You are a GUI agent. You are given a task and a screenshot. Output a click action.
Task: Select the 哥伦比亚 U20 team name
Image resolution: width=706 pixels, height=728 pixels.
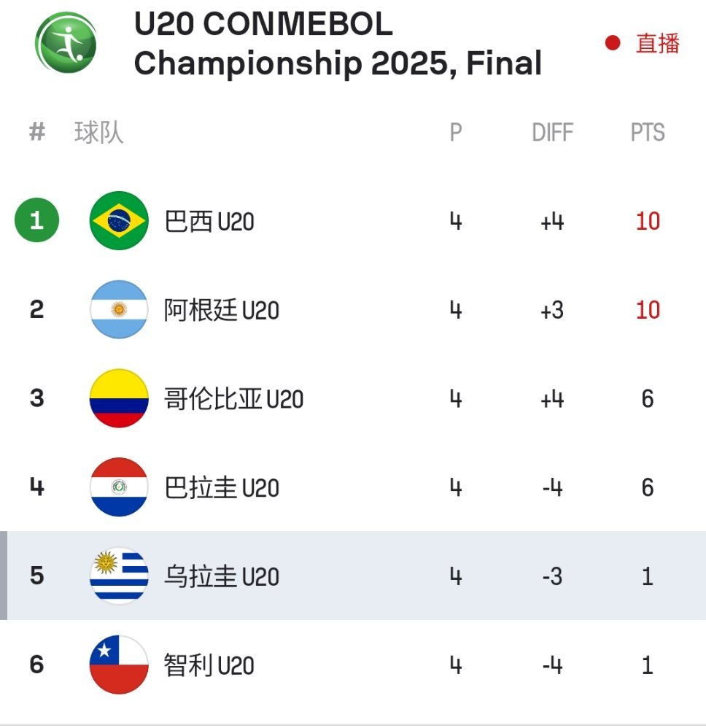point(233,399)
